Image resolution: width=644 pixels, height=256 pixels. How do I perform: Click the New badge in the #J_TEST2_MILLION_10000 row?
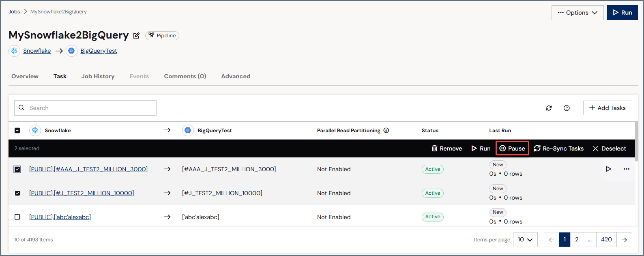pyautogui.click(x=498, y=189)
